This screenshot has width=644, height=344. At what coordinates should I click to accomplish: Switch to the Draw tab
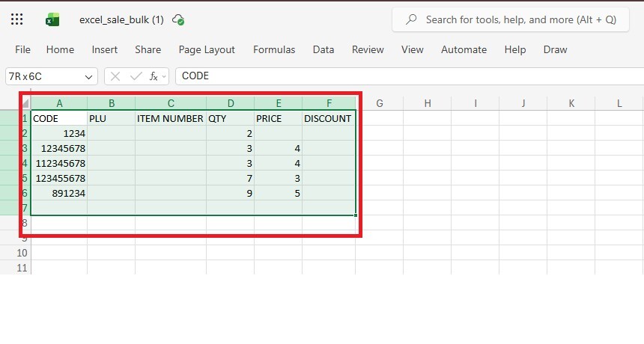555,49
